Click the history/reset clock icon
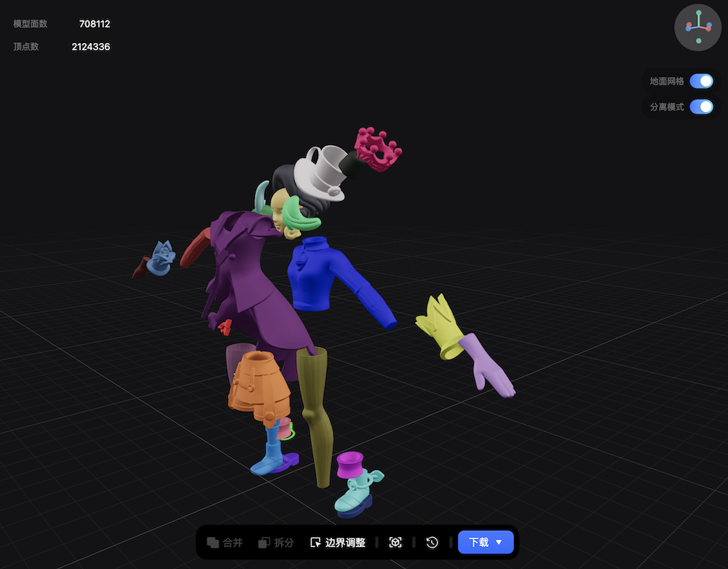The image size is (728, 569). 431,542
